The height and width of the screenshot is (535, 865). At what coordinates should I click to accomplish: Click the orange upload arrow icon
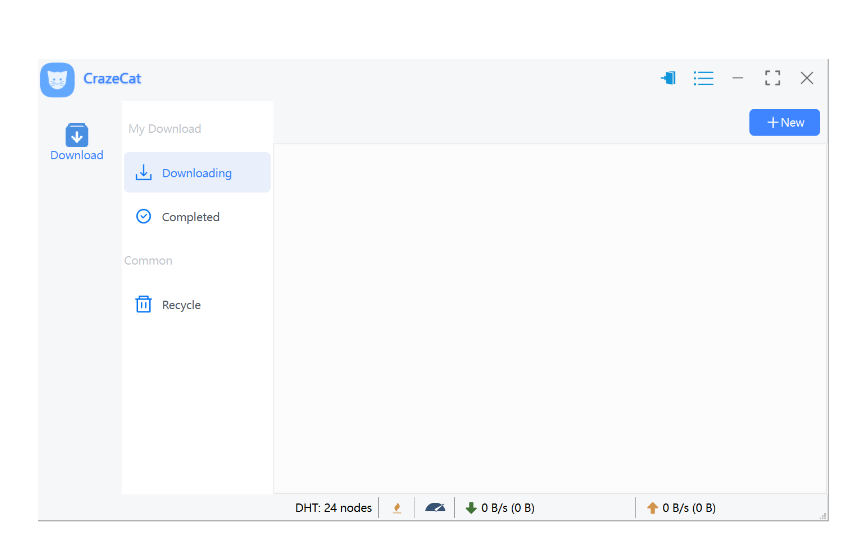[x=653, y=508]
